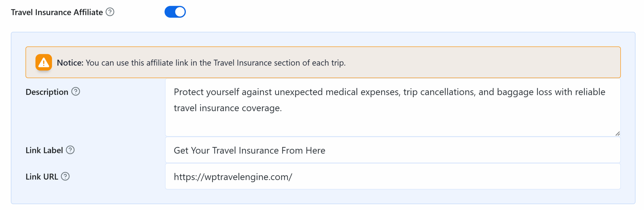Click the orange warning icon in notice
Viewport: 644px width, 210px height.
[x=44, y=62]
